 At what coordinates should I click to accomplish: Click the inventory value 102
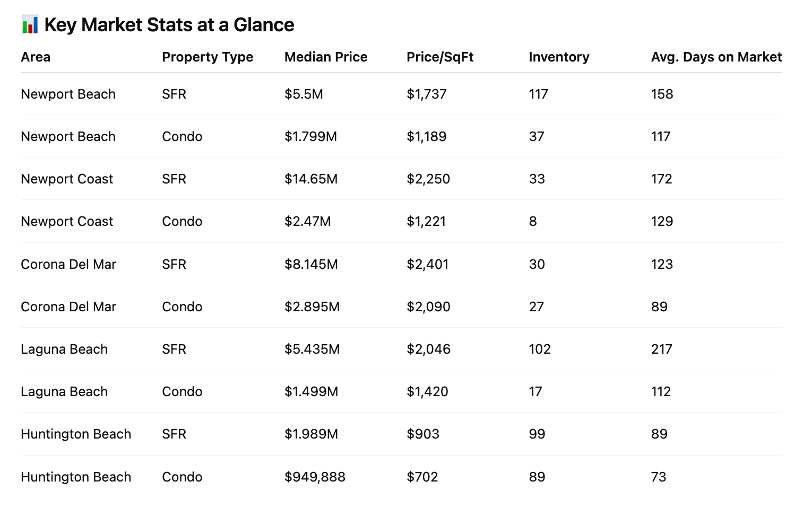(x=540, y=349)
